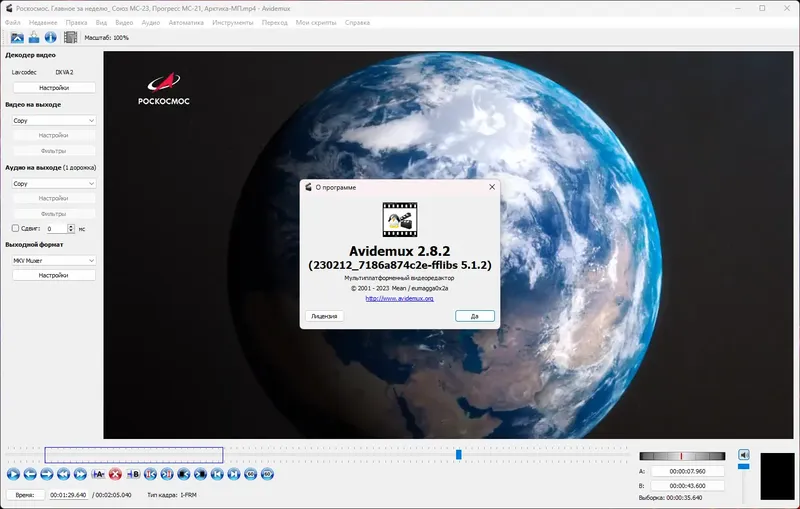Open the 'Справка' menu
This screenshot has width=800, height=509.
pyautogui.click(x=357, y=22)
